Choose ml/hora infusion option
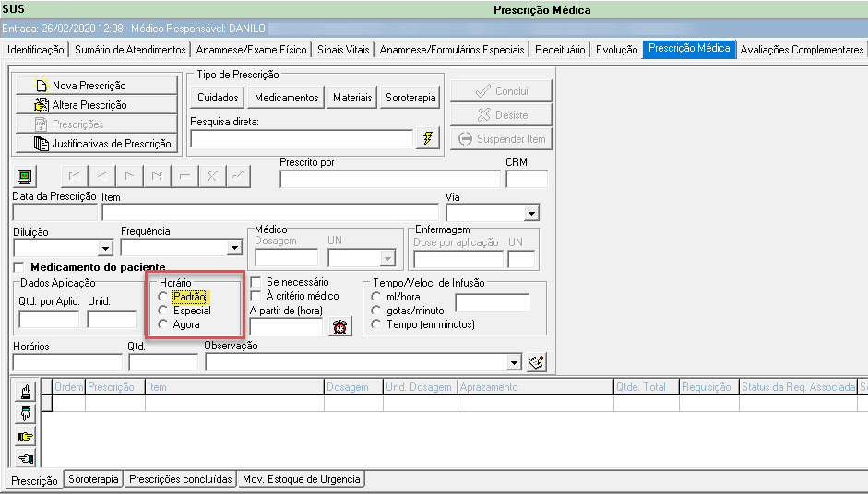This screenshot has width=868, height=494. click(x=376, y=297)
